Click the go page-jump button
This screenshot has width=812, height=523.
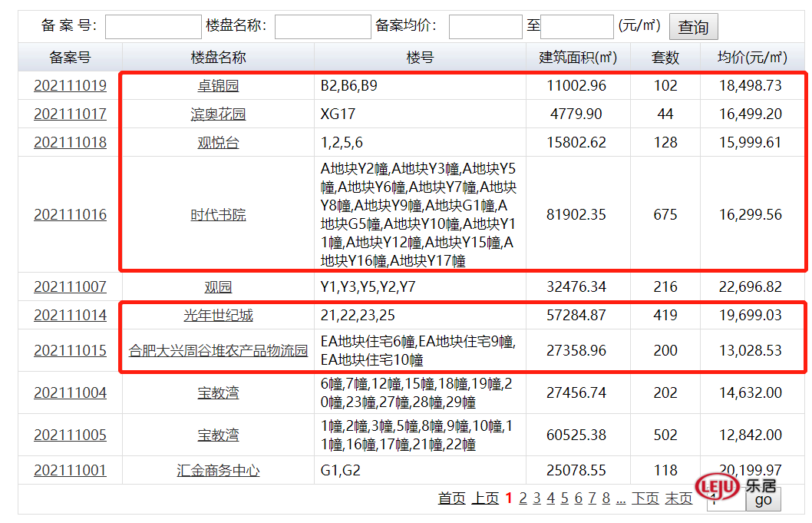[764, 500]
